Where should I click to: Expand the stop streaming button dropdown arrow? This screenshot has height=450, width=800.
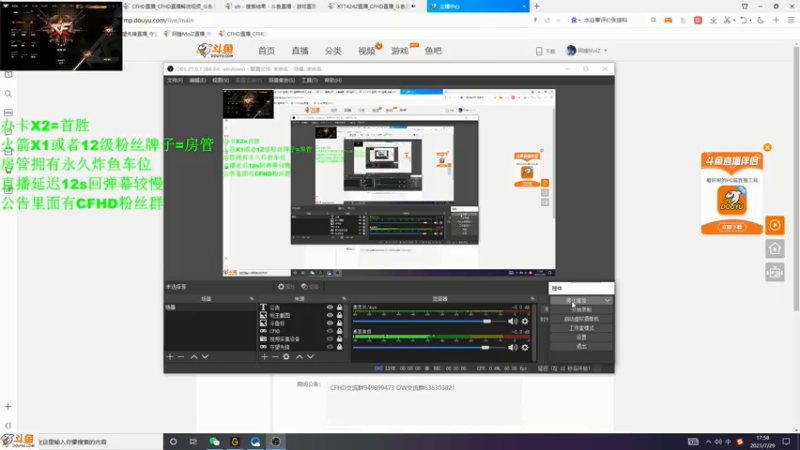pos(607,301)
